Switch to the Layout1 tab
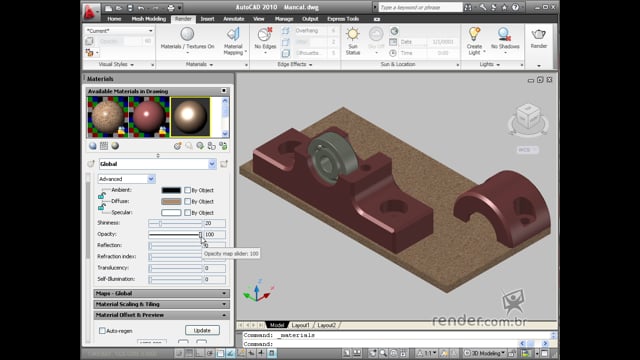 pos(300,325)
